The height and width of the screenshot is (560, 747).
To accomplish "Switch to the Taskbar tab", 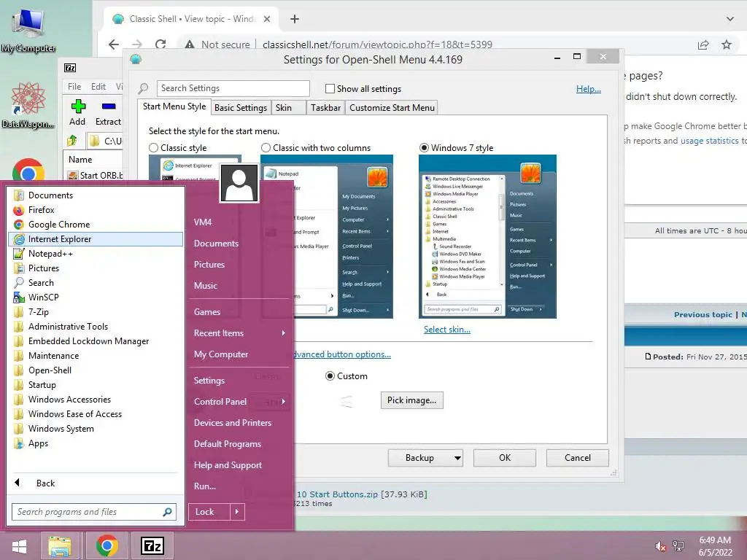I will [325, 108].
